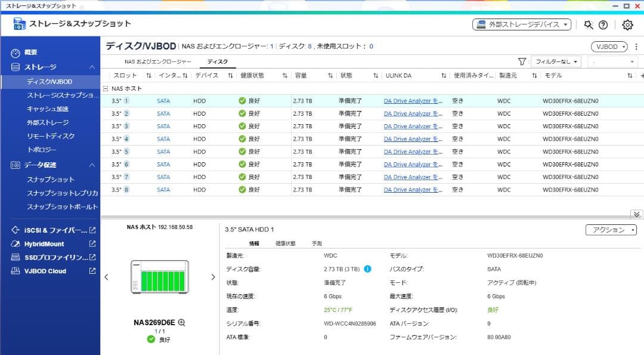This screenshot has width=644, height=355.
Task: Click the search magnifier icon in the titlebar
Action: tap(587, 25)
